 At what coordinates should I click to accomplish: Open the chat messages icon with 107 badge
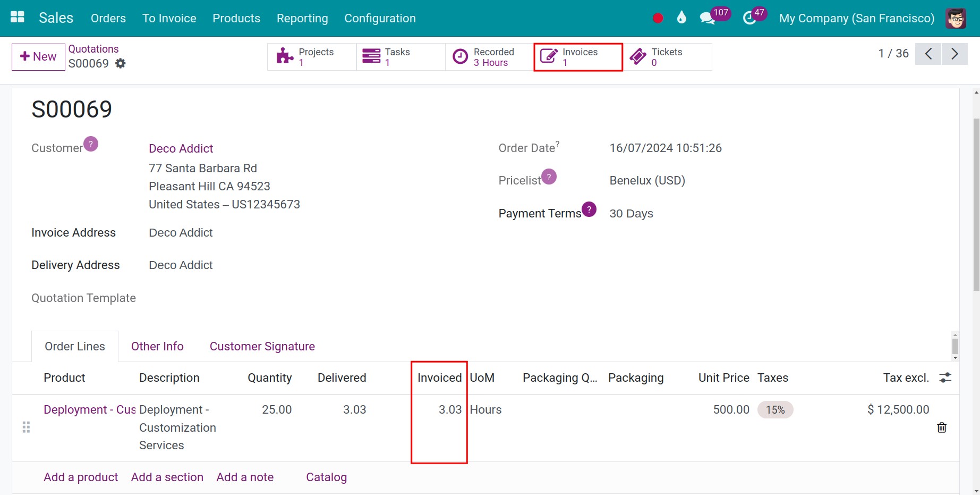pyautogui.click(x=714, y=16)
